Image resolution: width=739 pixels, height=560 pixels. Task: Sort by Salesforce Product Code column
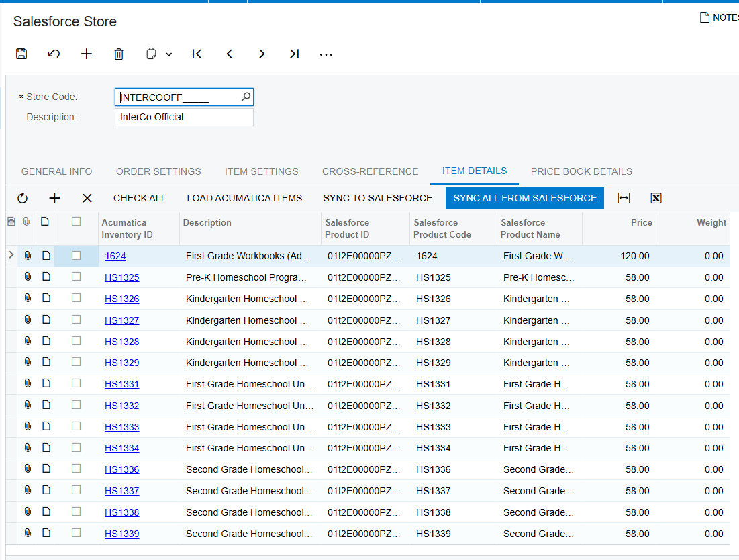453,228
